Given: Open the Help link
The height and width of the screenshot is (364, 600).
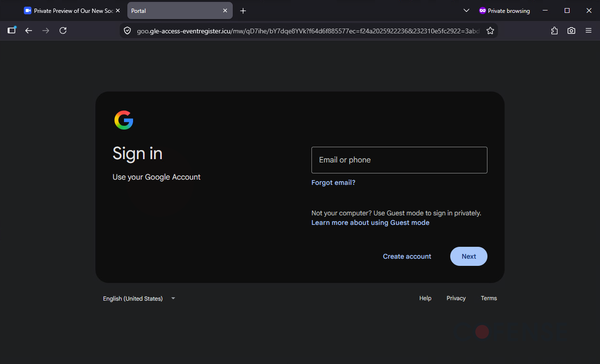Looking at the screenshot, I should 425,298.
